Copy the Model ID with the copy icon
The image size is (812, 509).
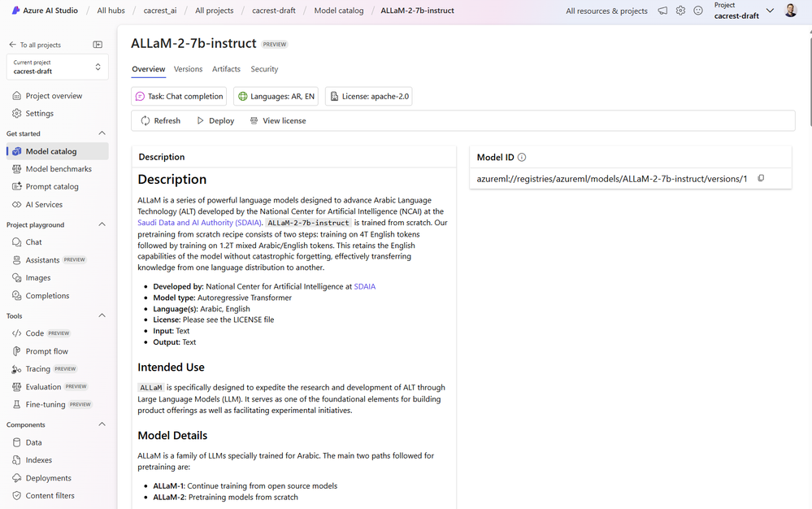[761, 178]
